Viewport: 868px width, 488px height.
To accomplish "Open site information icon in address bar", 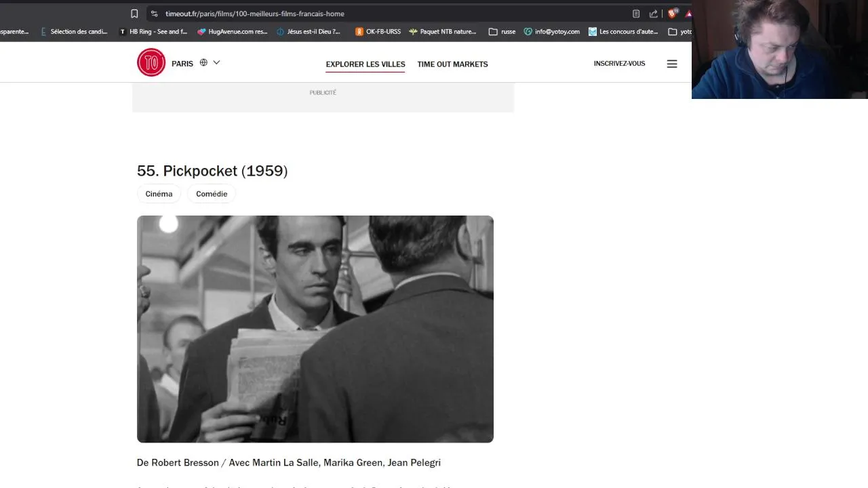I will pyautogui.click(x=155, y=14).
